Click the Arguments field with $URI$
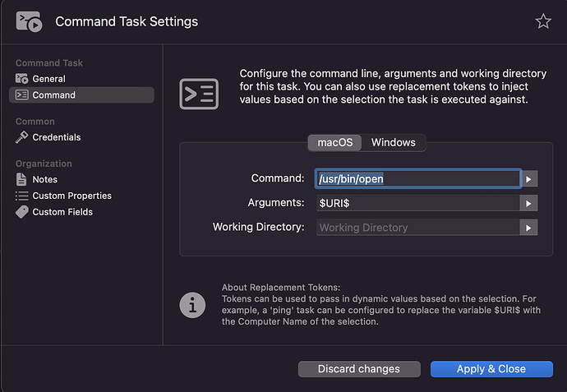This screenshot has width=567, height=392. tap(417, 203)
